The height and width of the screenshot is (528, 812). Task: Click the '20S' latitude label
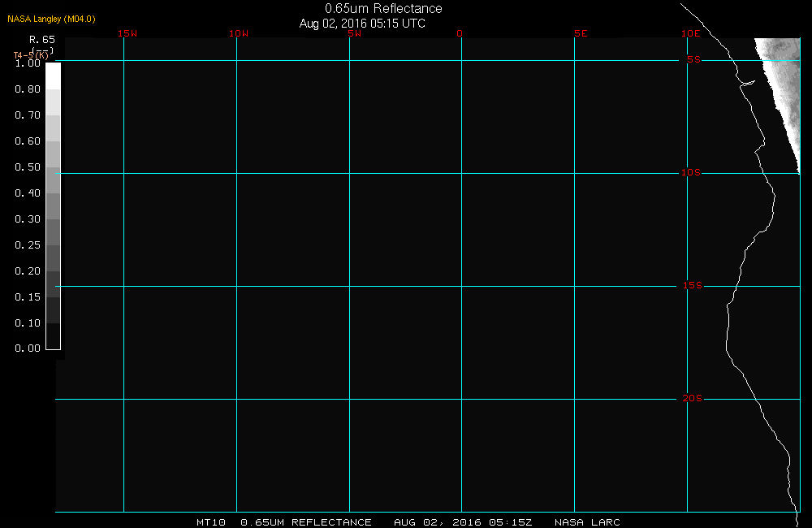click(693, 399)
